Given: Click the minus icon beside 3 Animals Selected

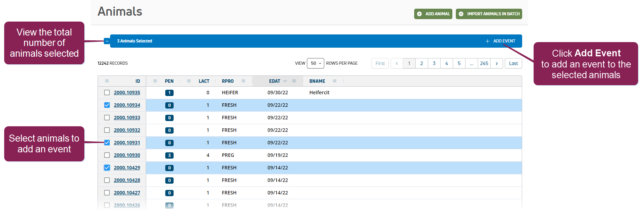Looking at the screenshot, I should pos(107,41).
